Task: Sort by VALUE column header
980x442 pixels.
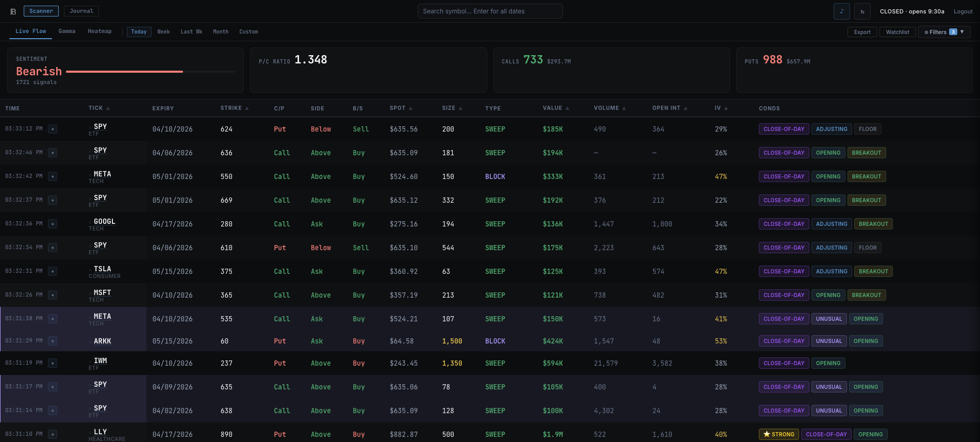Action: 556,108
